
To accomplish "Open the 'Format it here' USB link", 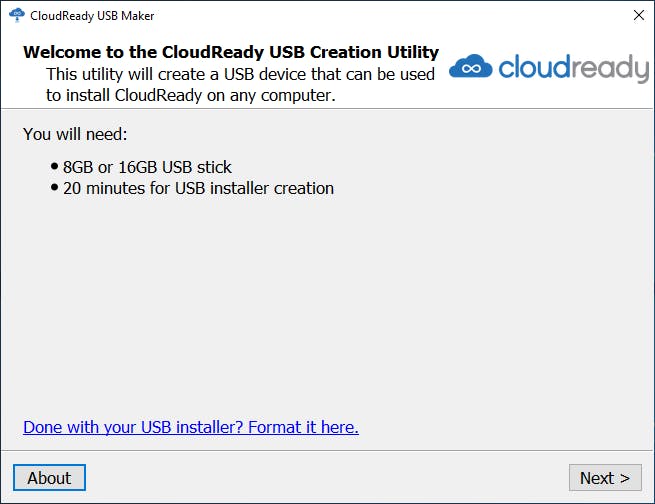I will click(x=190, y=427).
